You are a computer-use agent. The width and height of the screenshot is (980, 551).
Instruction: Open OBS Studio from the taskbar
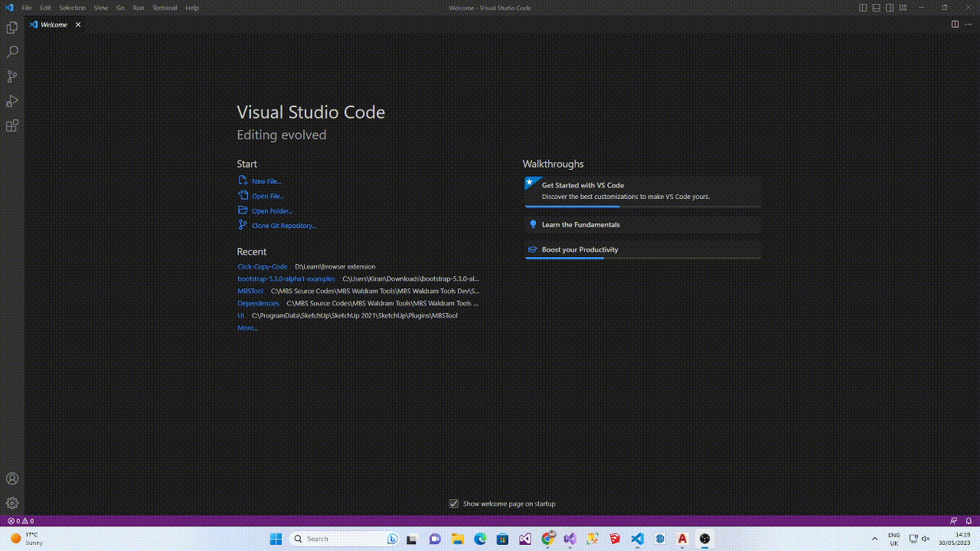705,539
